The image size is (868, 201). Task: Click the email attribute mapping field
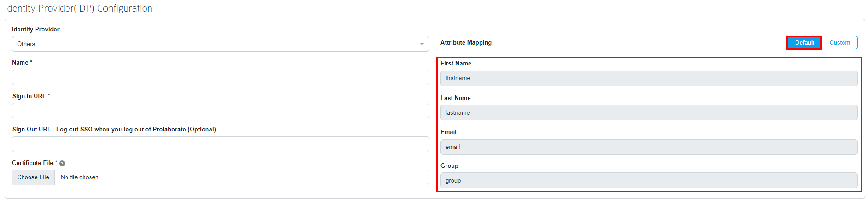[649, 147]
